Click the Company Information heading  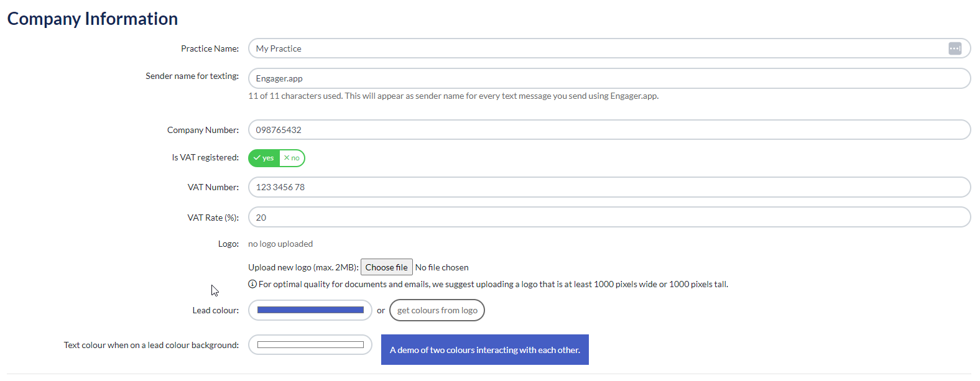point(93,19)
